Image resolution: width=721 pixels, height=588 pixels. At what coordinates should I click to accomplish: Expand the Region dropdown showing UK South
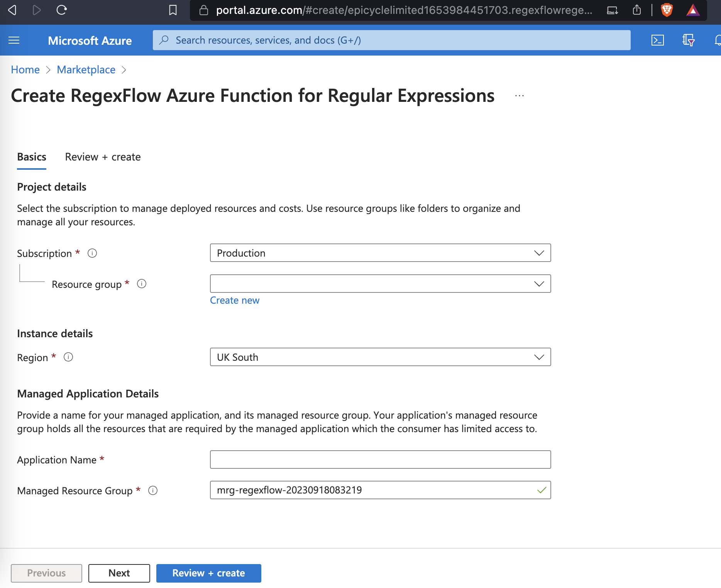click(x=380, y=357)
